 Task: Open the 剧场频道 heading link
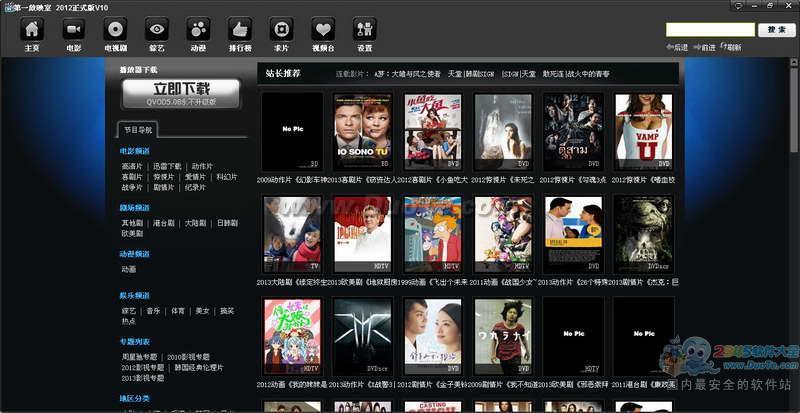pos(135,208)
